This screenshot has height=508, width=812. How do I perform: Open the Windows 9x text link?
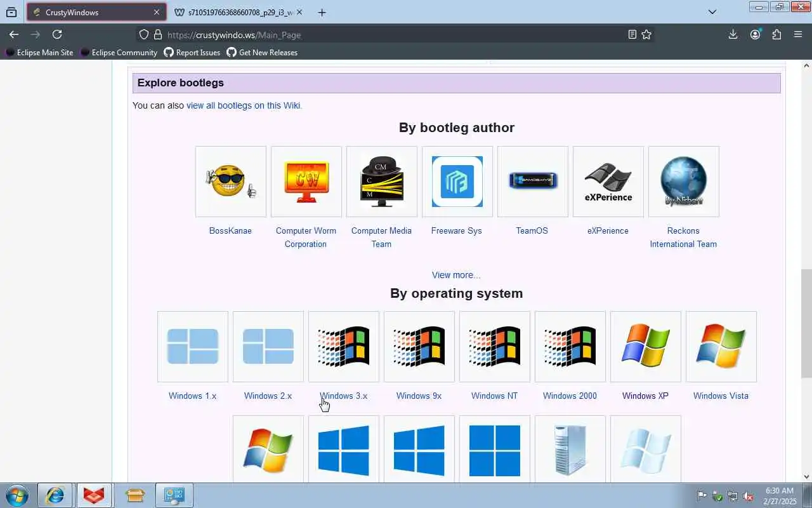pos(419,396)
